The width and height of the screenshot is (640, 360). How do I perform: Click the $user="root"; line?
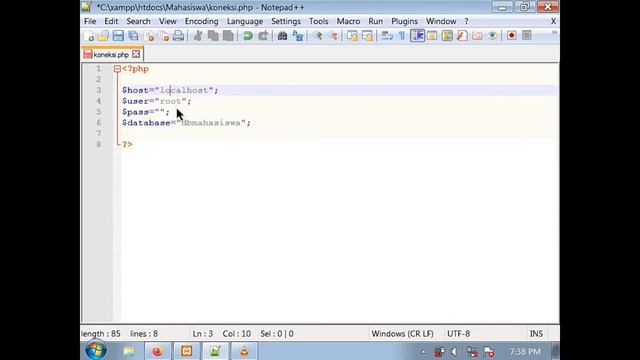[x=156, y=101]
